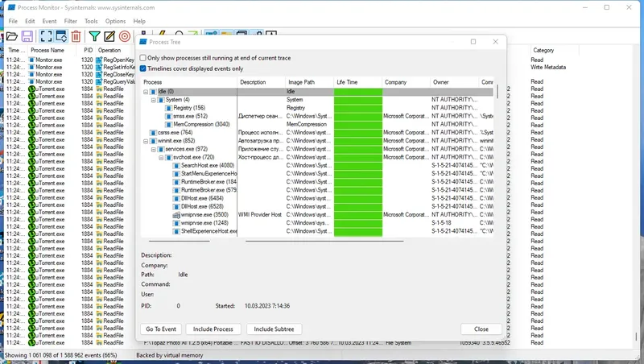The image size is (644, 364).
Task: Click the Process Monitor title bar app icon
Action: (x=11, y=7)
